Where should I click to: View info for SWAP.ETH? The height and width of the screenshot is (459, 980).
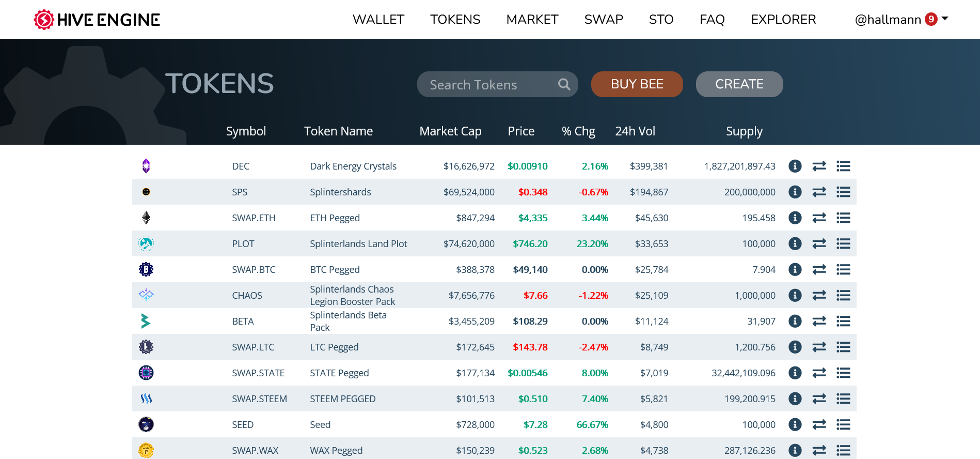(x=795, y=218)
